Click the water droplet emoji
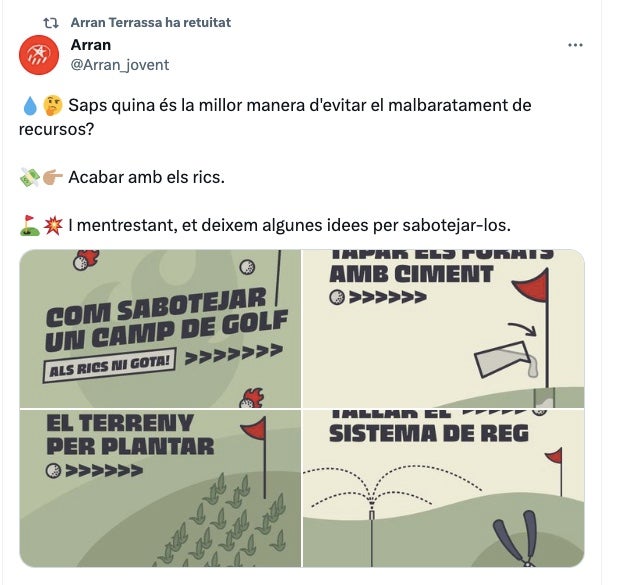 pos(30,106)
